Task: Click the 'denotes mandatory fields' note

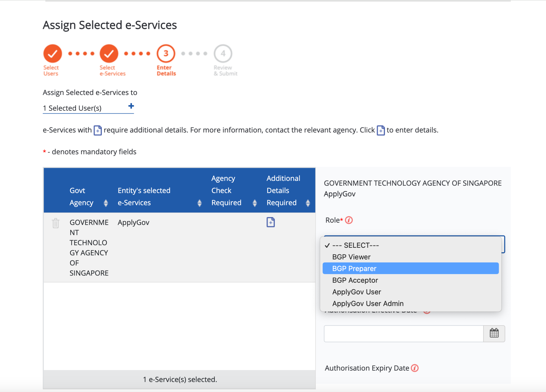Action: (x=94, y=152)
